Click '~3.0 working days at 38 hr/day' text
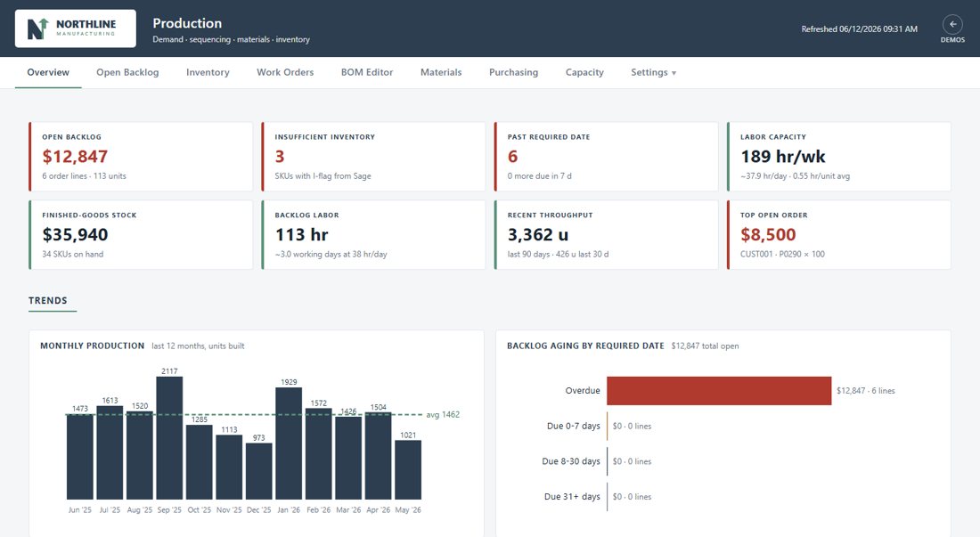 click(331, 254)
